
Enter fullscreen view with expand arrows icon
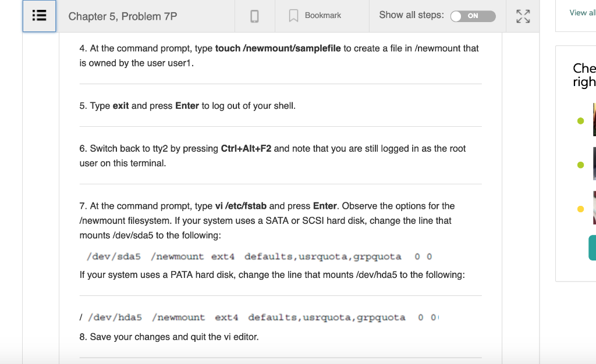point(522,16)
